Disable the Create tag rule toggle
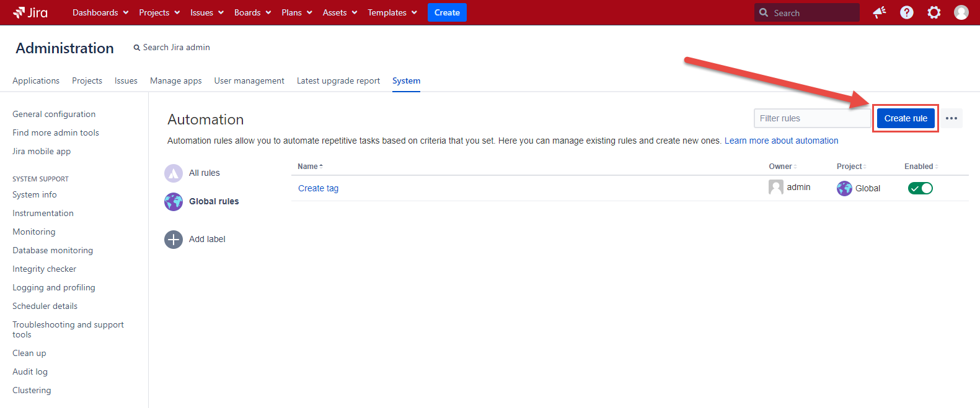 point(920,188)
